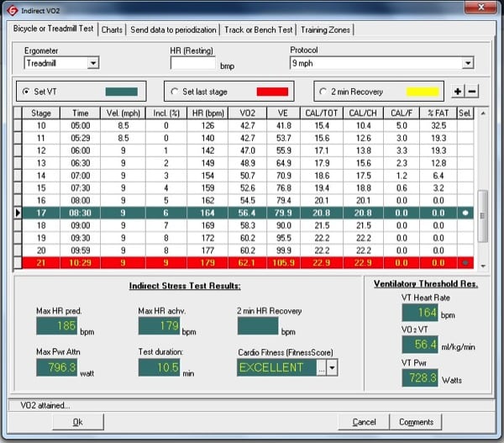Click the VO2 column header

[x=247, y=113]
